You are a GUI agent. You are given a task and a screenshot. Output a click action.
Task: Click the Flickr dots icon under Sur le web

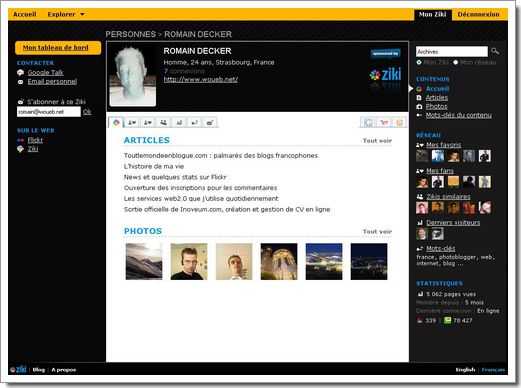(x=20, y=140)
